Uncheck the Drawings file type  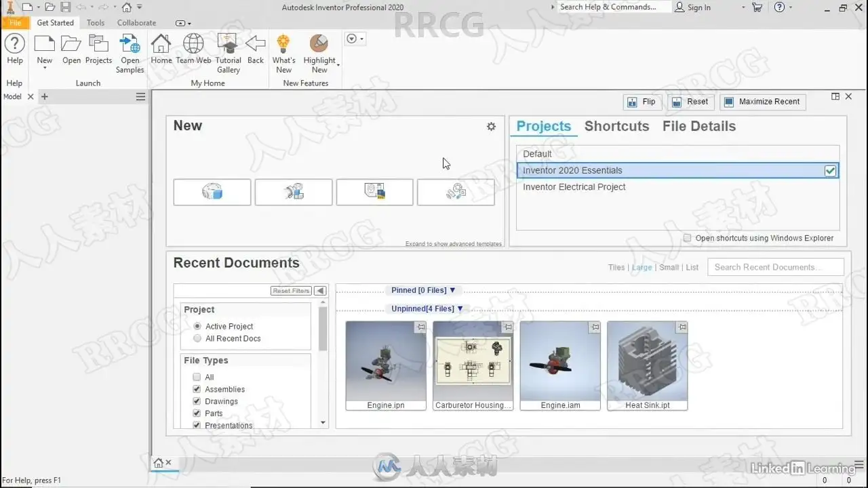point(197,401)
